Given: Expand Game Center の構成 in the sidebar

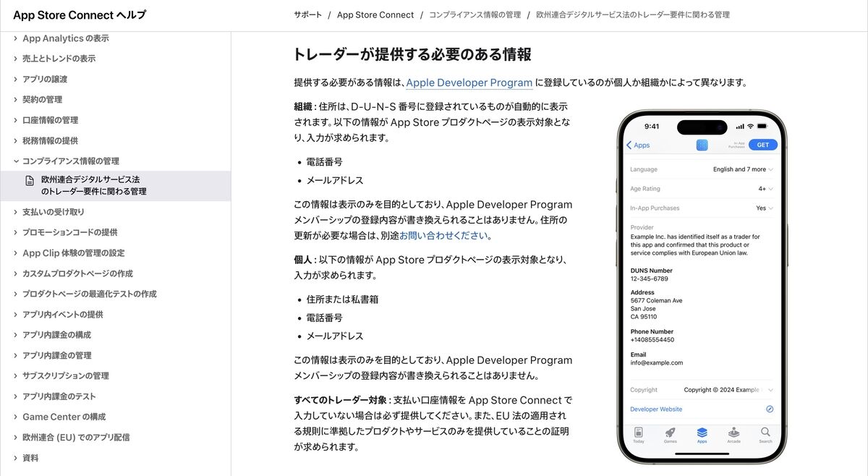Looking at the screenshot, I should pyautogui.click(x=64, y=417).
